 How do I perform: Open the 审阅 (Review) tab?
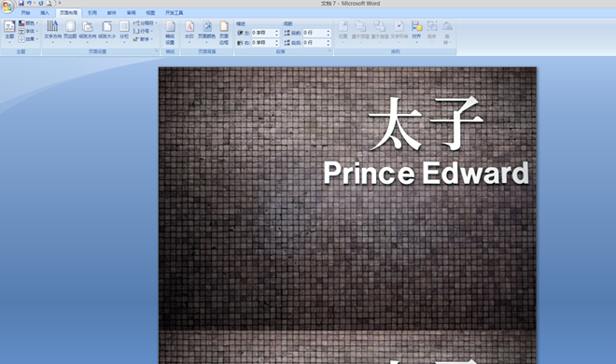(132, 13)
